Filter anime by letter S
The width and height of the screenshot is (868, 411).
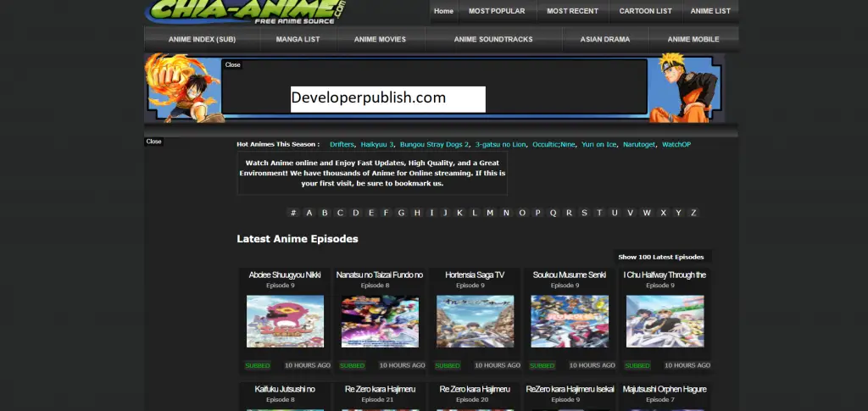584,213
